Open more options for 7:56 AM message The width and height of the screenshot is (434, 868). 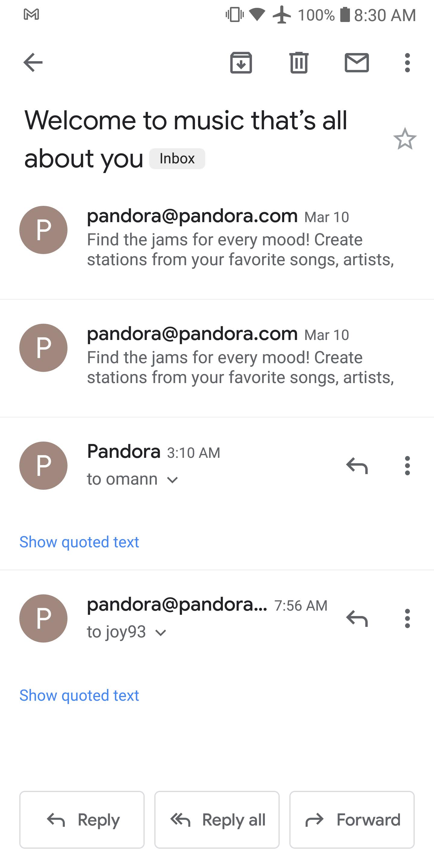click(x=407, y=618)
